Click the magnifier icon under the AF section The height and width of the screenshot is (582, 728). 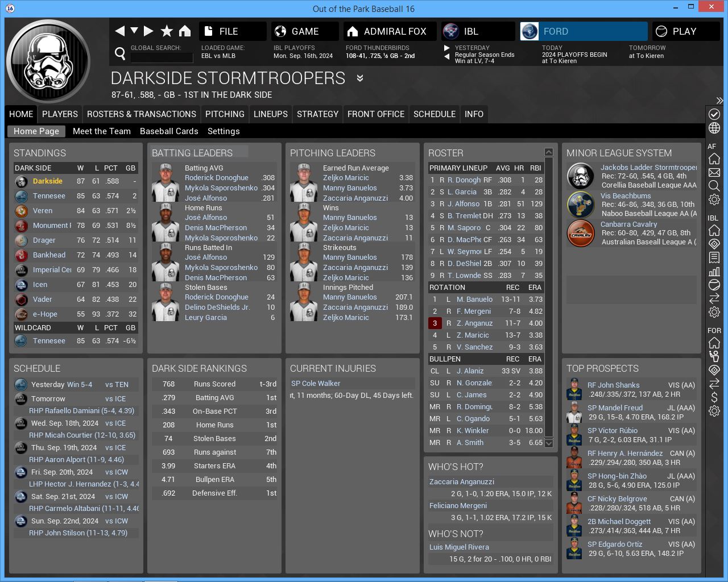pos(714,186)
